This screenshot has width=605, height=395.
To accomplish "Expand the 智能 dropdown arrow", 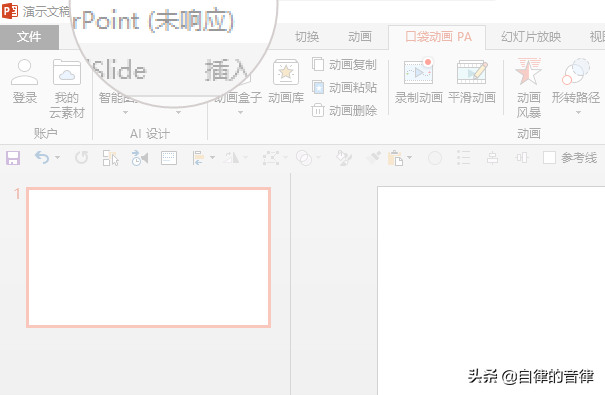I will pyautogui.click(x=125, y=113).
